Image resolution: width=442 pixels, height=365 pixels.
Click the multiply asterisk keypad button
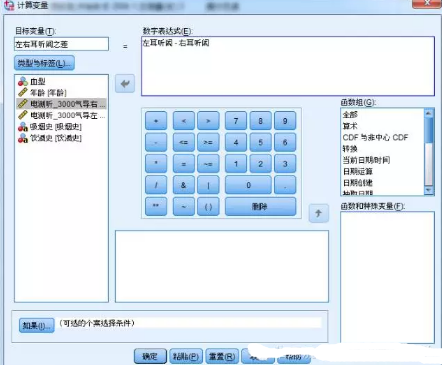coord(156,164)
